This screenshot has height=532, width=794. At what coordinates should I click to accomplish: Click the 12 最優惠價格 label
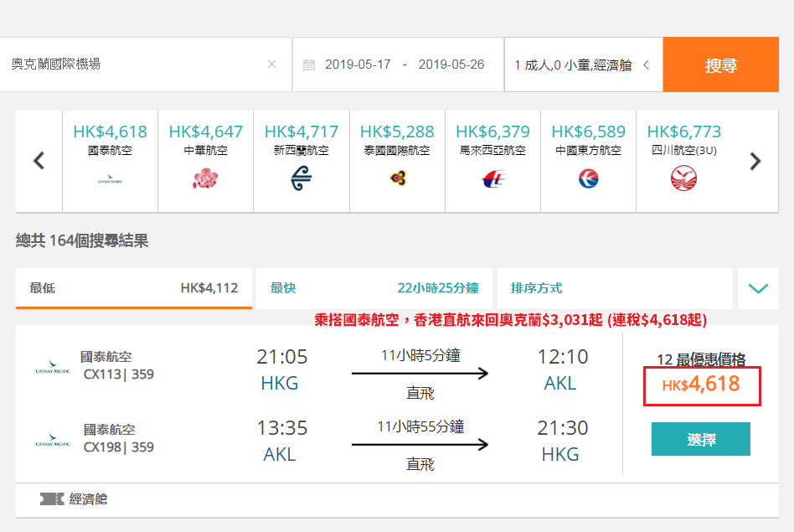tap(701, 359)
